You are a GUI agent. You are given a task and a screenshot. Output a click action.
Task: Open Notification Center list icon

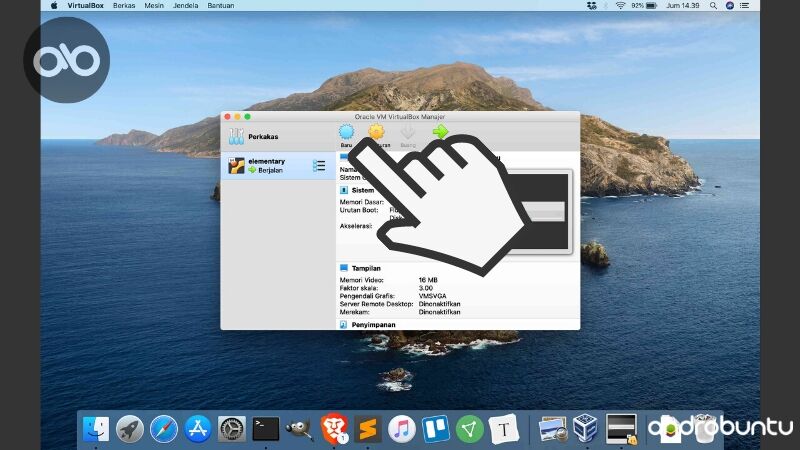[x=745, y=6]
